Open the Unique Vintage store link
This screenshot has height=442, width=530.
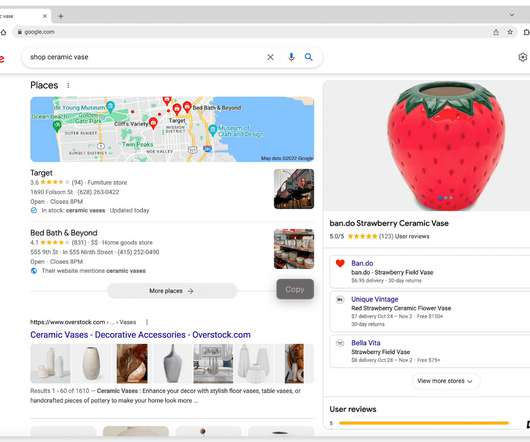coord(375,299)
